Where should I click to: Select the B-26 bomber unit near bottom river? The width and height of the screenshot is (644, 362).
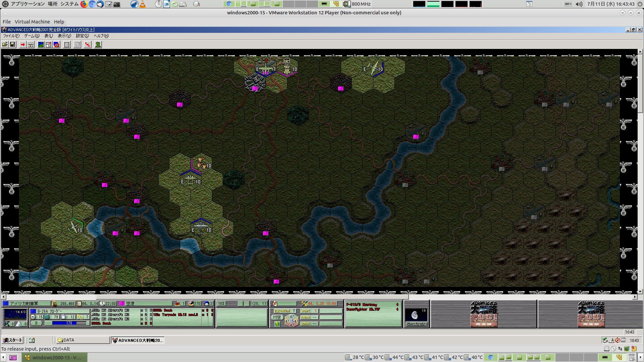(201, 227)
